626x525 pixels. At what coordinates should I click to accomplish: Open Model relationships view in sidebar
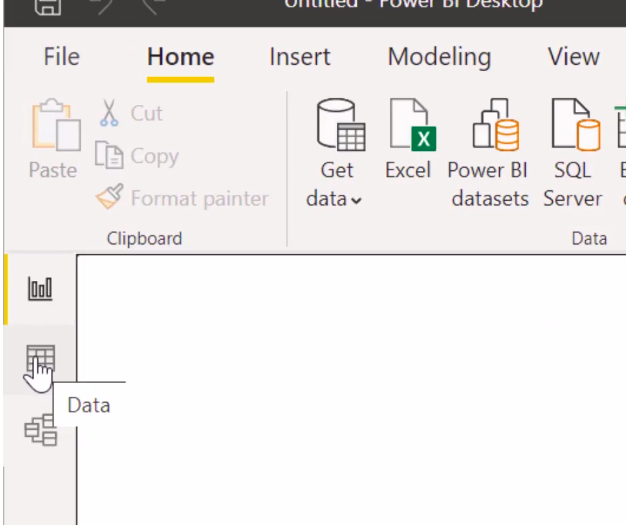click(x=40, y=430)
